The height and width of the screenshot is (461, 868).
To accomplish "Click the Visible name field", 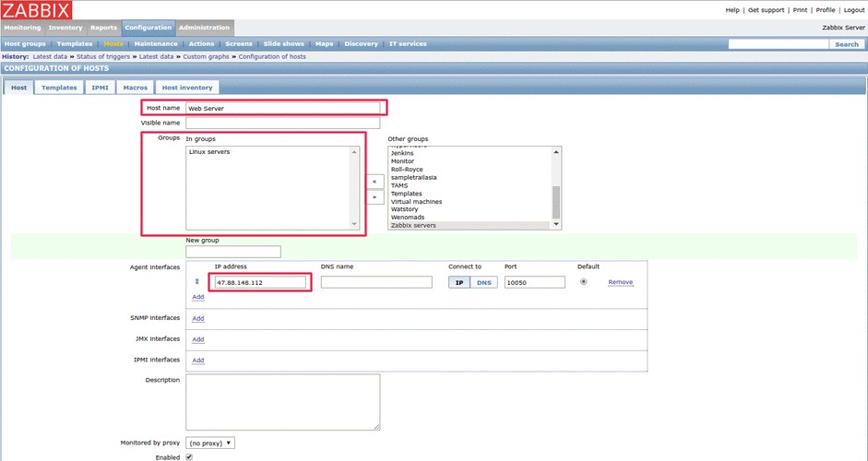I will click(283, 123).
